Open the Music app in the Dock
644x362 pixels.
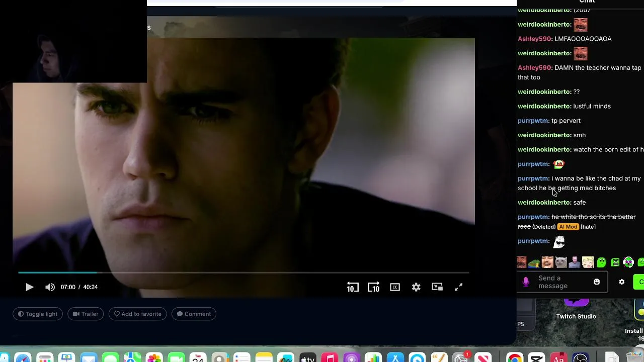330,357
